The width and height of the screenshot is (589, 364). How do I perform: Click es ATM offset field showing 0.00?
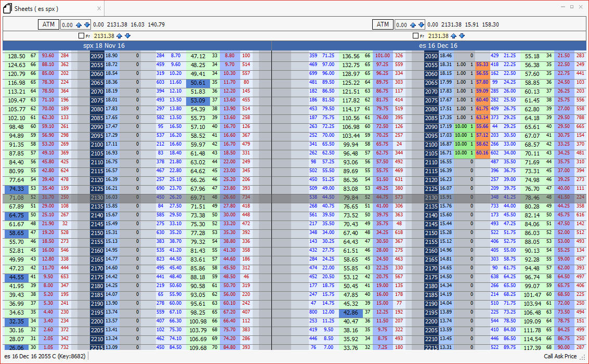click(x=402, y=25)
